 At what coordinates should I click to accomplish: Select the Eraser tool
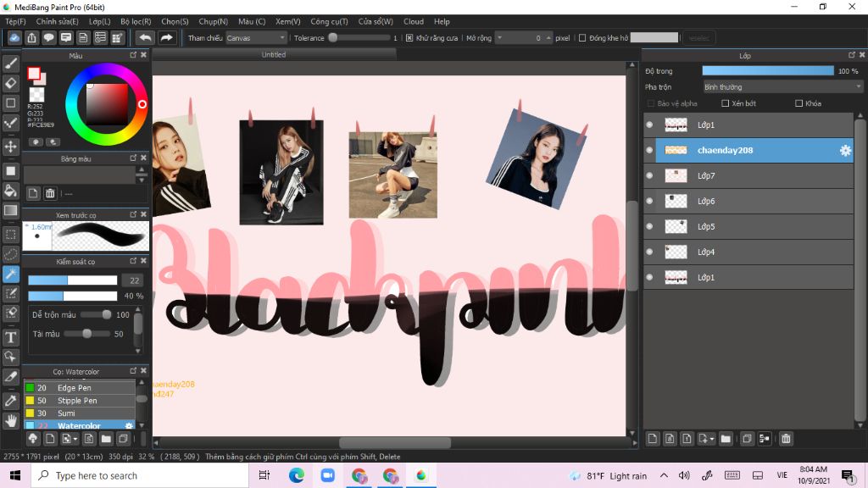point(10,84)
